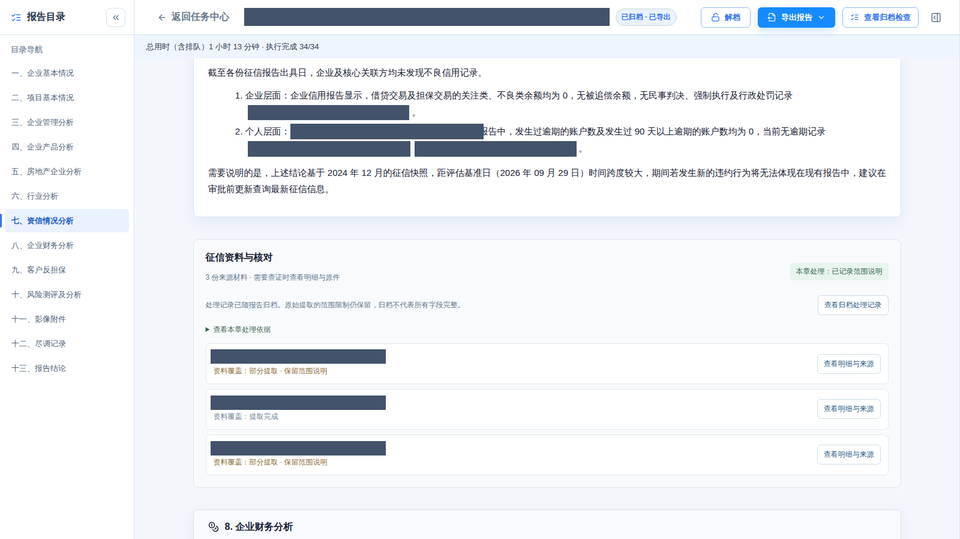This screenshot has height=539, width=960.
Task: Jump to 六、行业分析
Action: coord(67,196)
